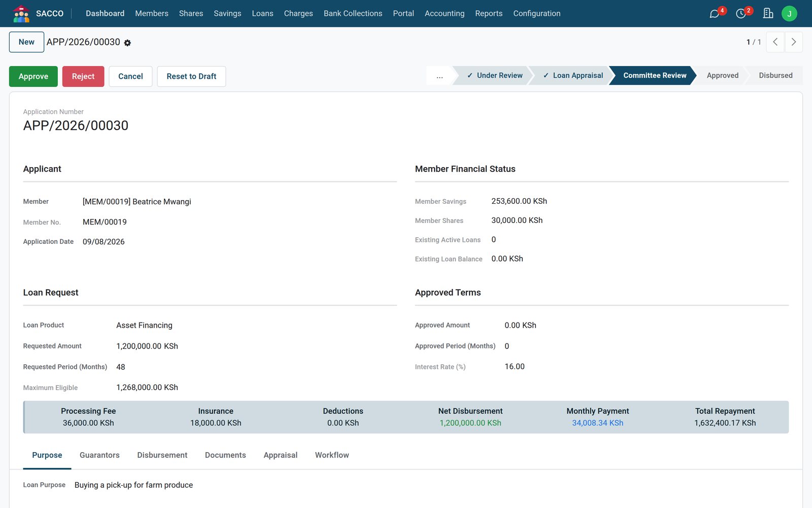Switch to the Documents tab

[225, 456]
